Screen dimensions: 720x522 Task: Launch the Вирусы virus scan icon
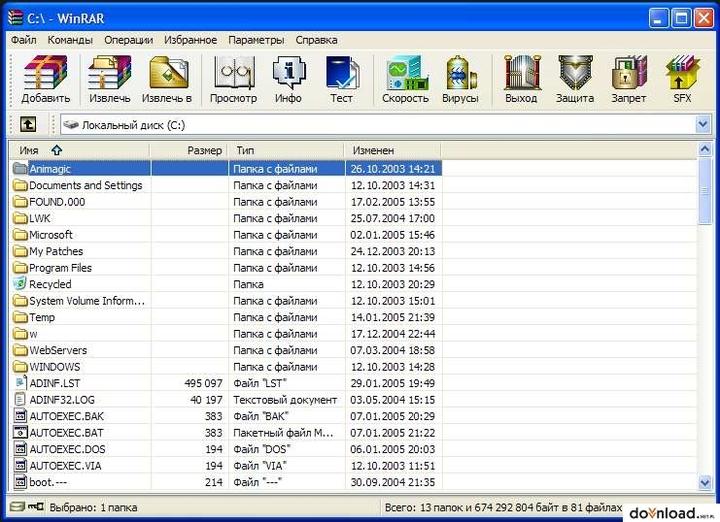click(460, 78)
